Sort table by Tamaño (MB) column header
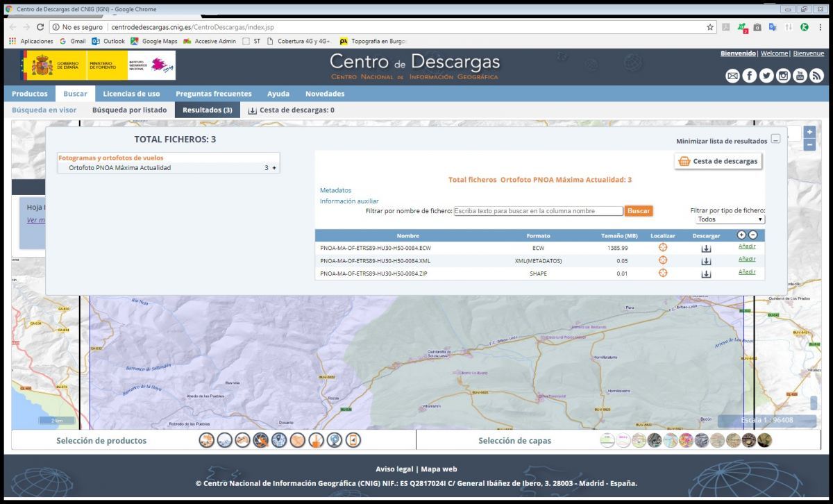This screenshot has width=833, height=504. click(619, 236)
